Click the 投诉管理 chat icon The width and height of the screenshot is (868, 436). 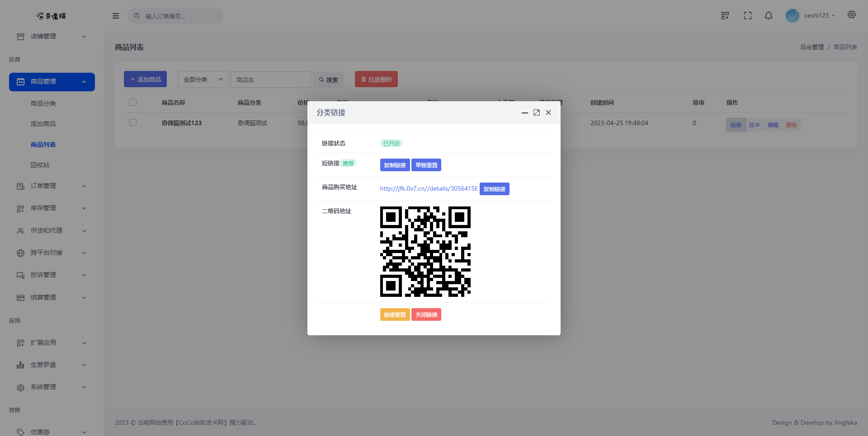(x=20, y=275)
